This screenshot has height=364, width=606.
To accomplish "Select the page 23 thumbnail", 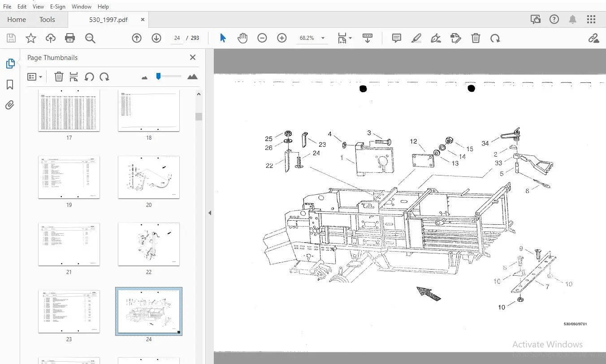I will click(69, 311).
